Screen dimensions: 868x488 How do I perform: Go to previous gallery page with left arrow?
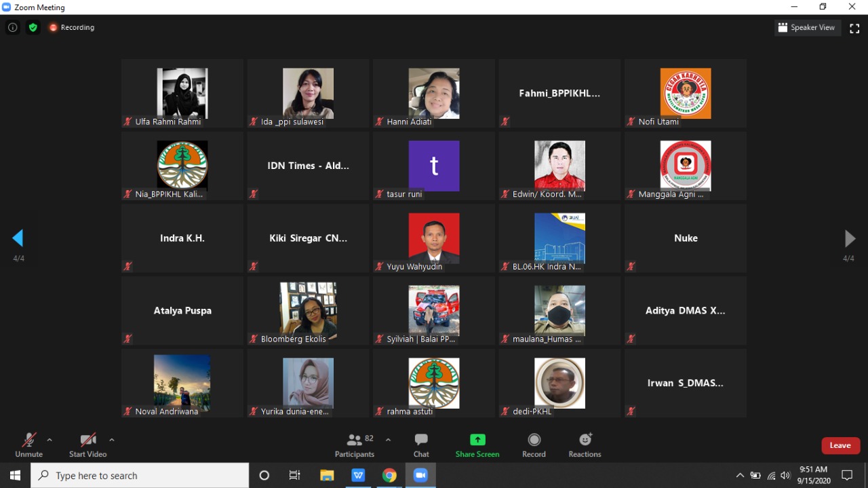[x=18, y=238]
